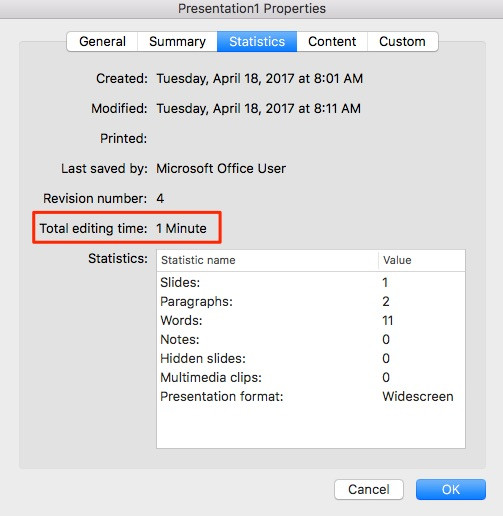Open the Summary tab
This screenshot has width=503, height=516.
(x=177, y=42)
